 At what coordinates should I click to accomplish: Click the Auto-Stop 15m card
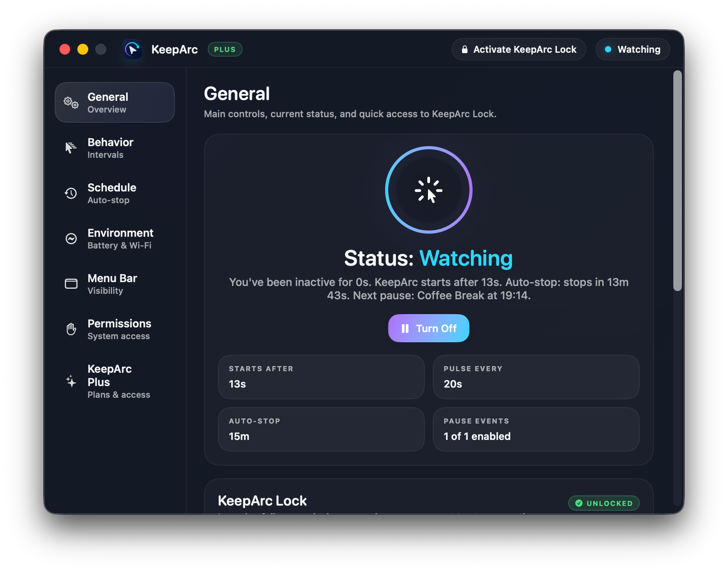321,429
